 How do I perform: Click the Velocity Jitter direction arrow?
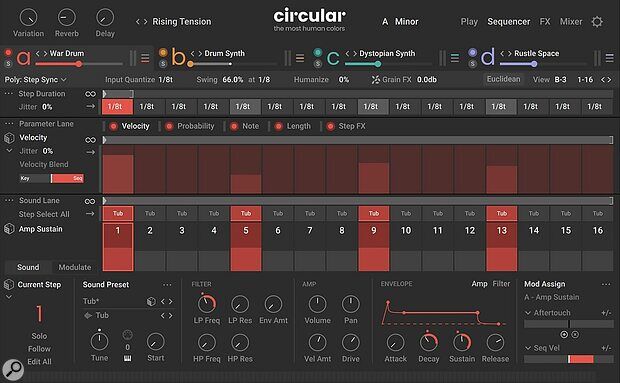point(91,152)
